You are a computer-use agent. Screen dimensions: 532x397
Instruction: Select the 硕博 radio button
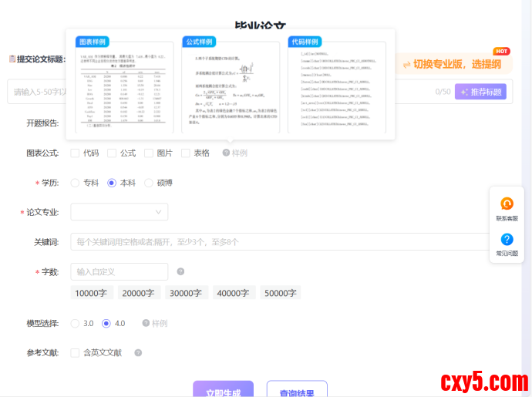(149, 183)
